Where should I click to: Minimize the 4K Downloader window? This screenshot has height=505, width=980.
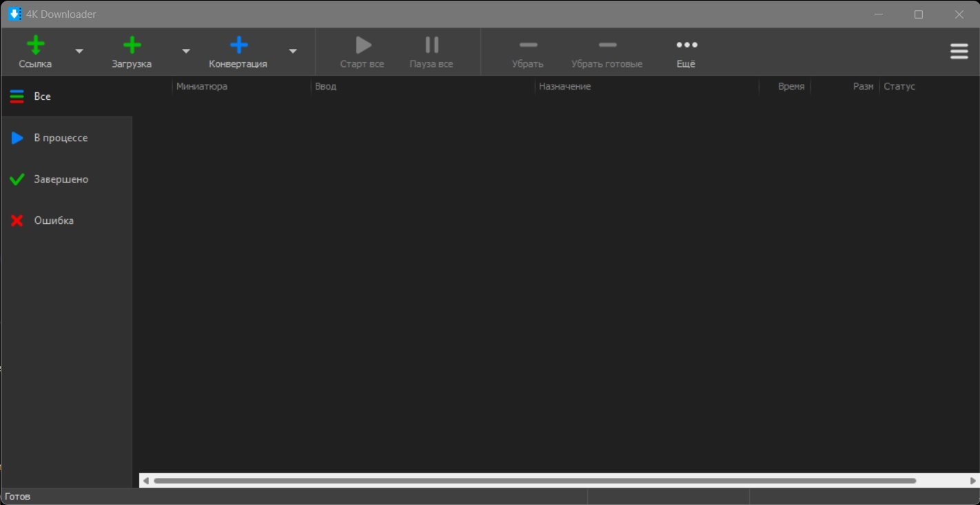coord(879,14)
